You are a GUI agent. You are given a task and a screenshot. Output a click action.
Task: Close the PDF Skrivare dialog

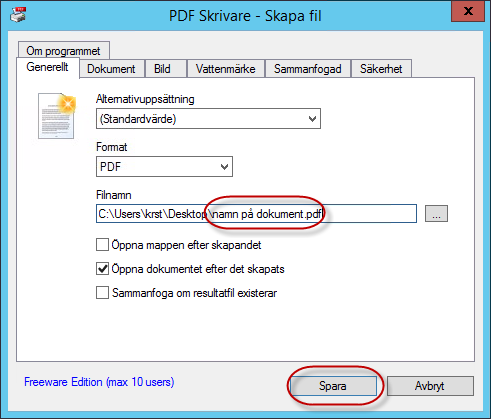click(468, 11)
